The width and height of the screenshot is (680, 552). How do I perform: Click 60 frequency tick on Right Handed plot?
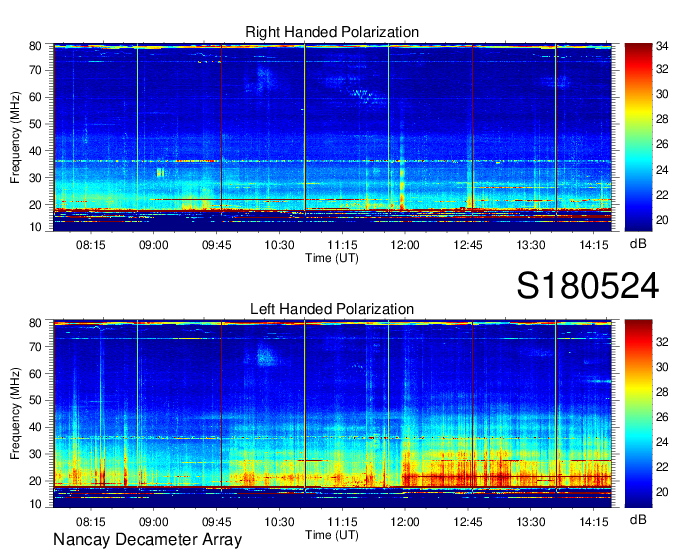(x=35, y=97)
